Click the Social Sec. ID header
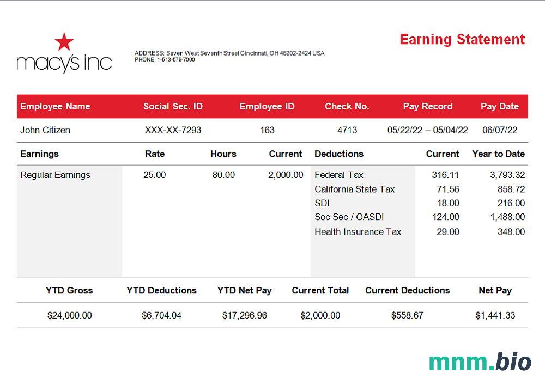 click(x=173, y=106)
